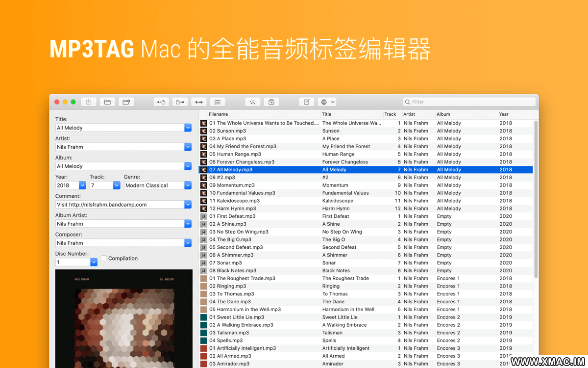Click into the Filter search field
The width and height of the screenshot is (588, 368).
click(469, 102)
